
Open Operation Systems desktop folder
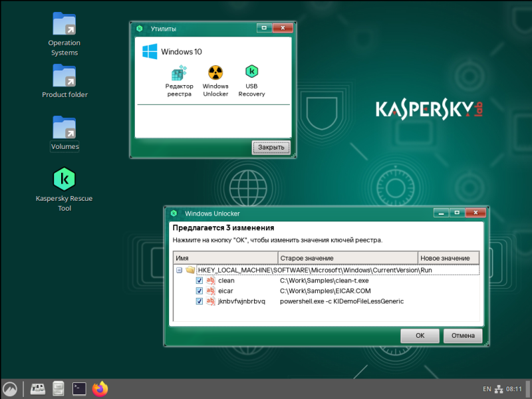(x=64, y=34)
